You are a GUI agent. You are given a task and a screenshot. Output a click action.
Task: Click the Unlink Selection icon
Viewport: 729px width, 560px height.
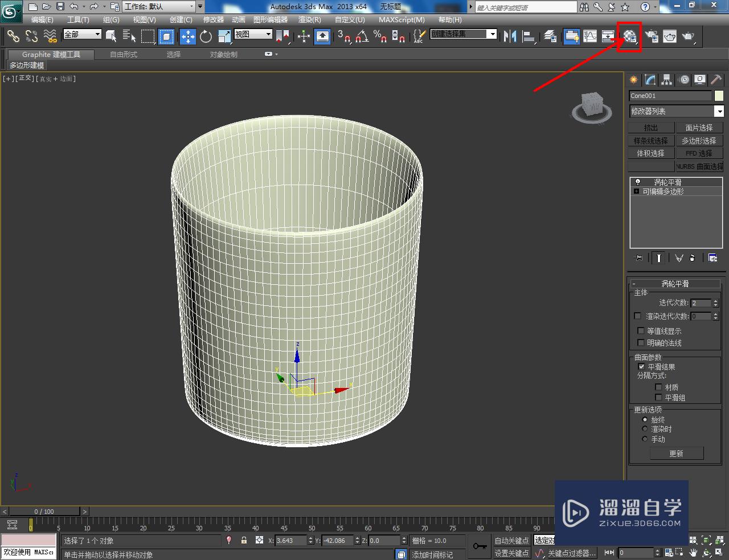[31, 36]
